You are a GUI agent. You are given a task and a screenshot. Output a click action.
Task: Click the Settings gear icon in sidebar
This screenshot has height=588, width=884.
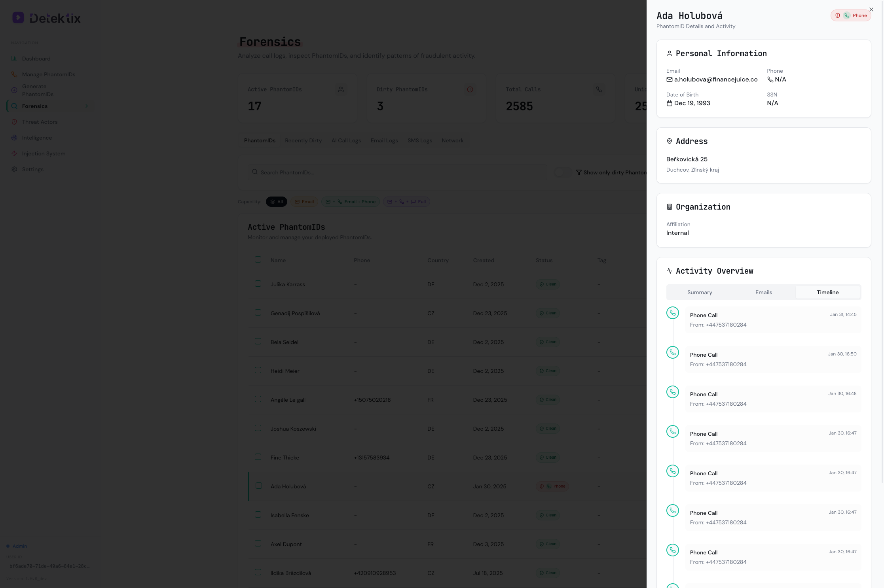[14, 169]
